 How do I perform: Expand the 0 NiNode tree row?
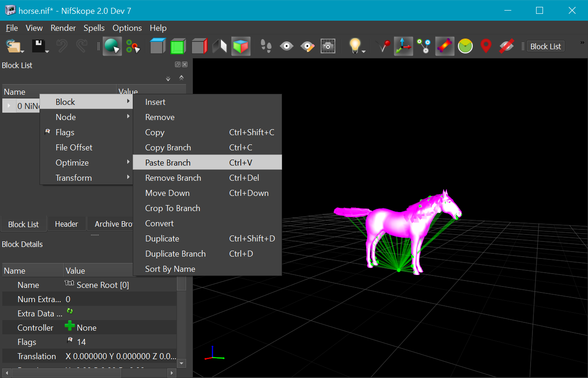pos(9,106)
